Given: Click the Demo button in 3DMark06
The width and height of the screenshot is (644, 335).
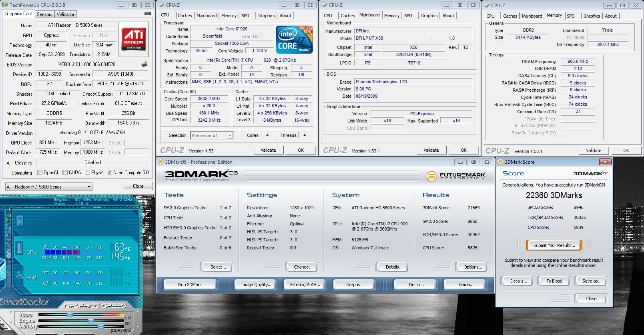Looking at the screenshot, I should click(x=416, y=285).
